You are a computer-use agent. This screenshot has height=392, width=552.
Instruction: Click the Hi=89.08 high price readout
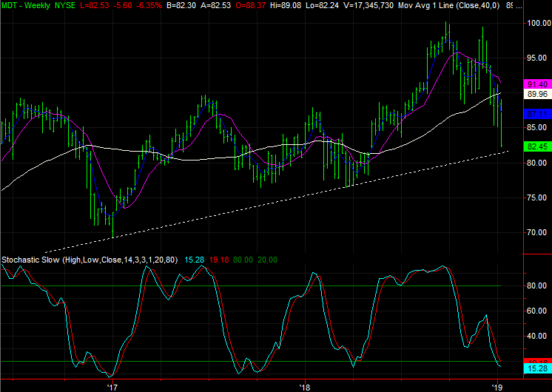[285, 5]
